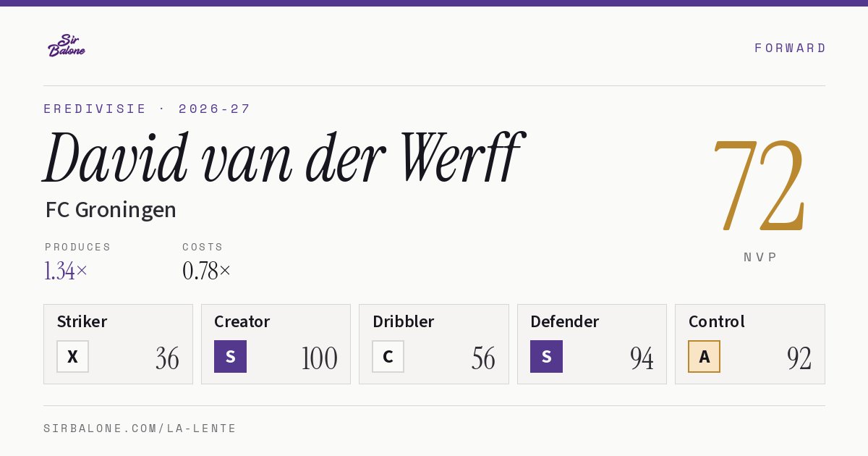
Task: Select the A grade badge under Control
Action: [705, 357]
